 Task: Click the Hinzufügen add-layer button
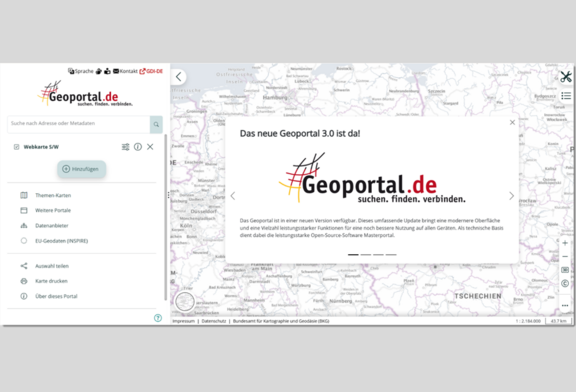tap(82, 169)
